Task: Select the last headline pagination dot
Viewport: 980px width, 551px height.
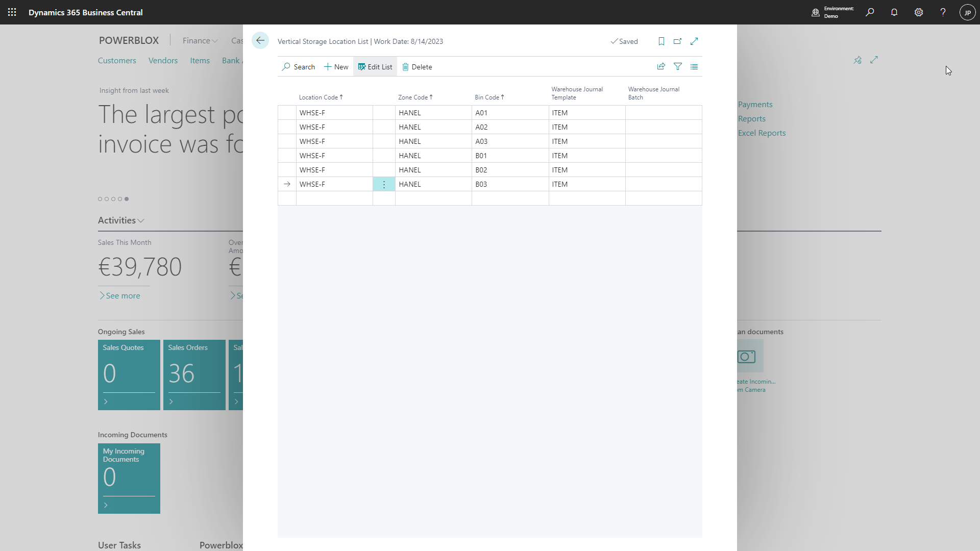Action: point(127,199)
